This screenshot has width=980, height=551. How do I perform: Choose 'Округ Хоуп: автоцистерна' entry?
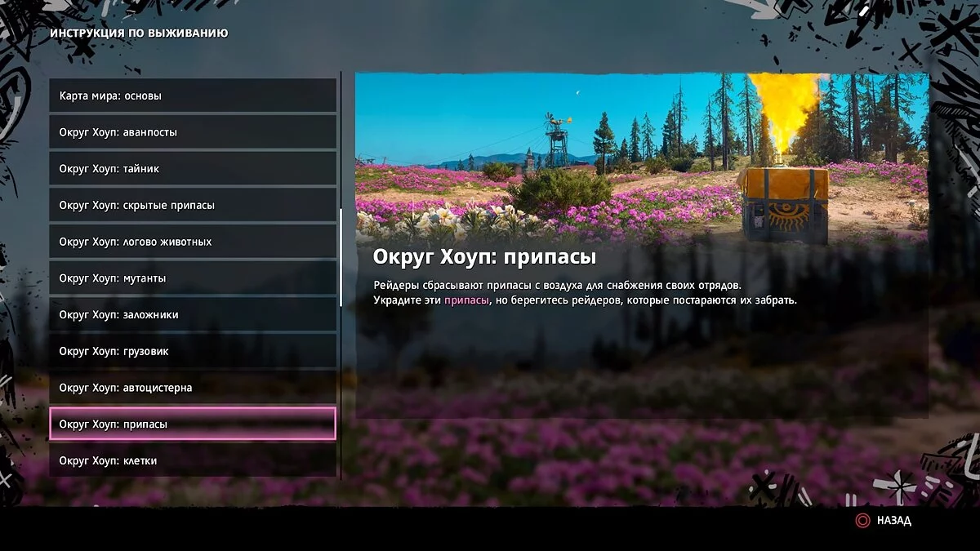pyautogui.click(x=193, y=388)
